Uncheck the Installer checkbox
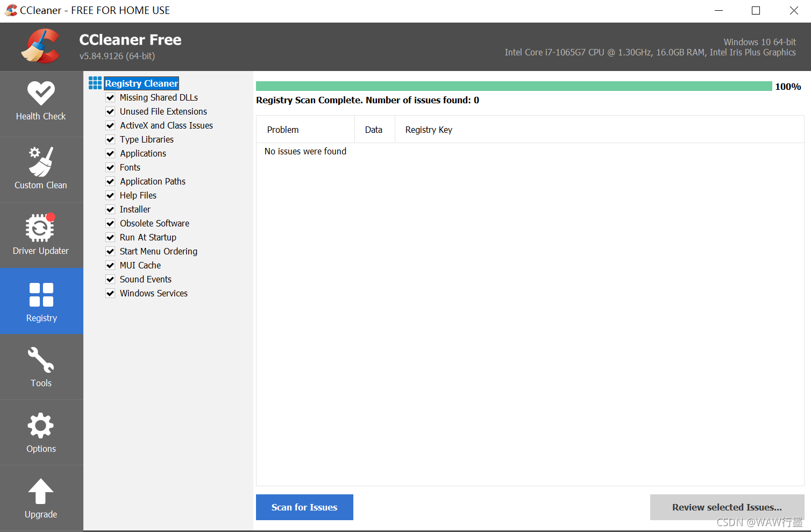Viewport: 811px width, 532px height. [110, 209]
